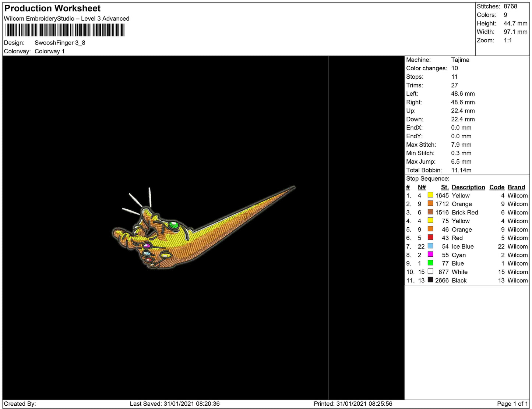This screenshot has width=532, height=409.
Task: Click the Code column header
Action: (497, 187)
